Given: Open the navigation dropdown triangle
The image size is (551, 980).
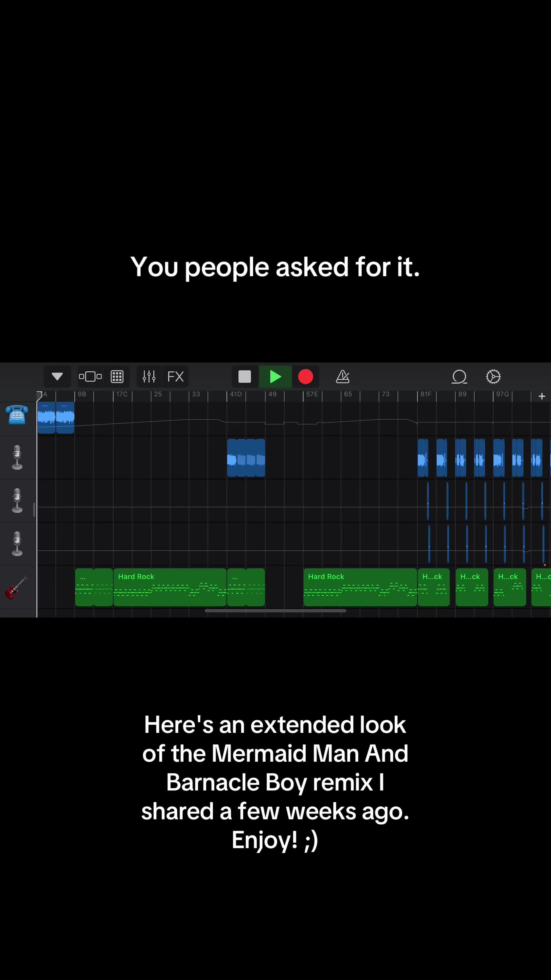Looking at the screenshot, I should [x=57, y=377].
